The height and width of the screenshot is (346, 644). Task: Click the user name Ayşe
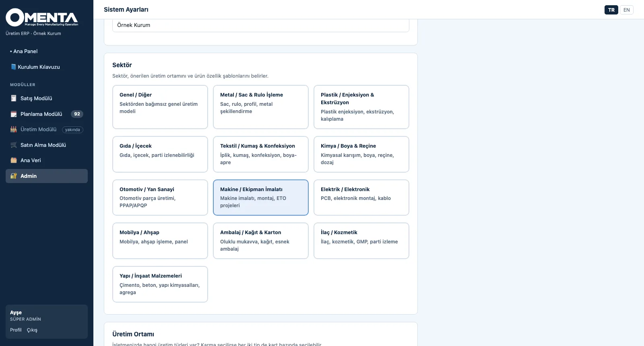(16, 313)
